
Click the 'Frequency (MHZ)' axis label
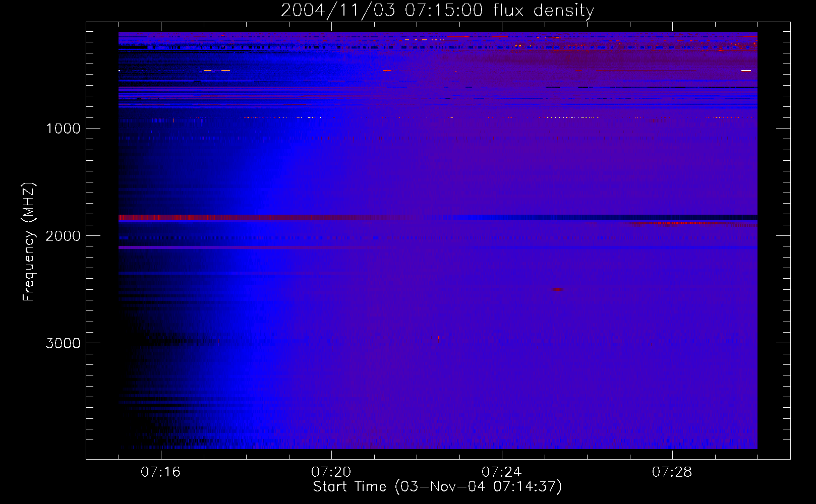(29, 242)
